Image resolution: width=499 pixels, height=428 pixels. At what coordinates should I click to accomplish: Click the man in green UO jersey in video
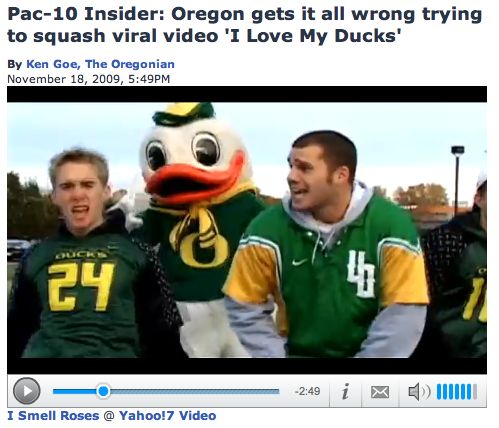(x=327, y=245)
